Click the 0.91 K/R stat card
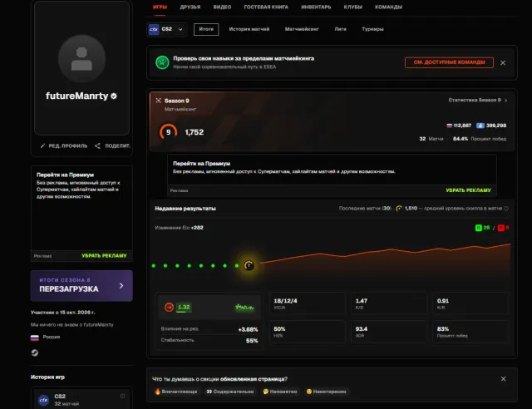532x409 pixels. click(x=470, y=303)
